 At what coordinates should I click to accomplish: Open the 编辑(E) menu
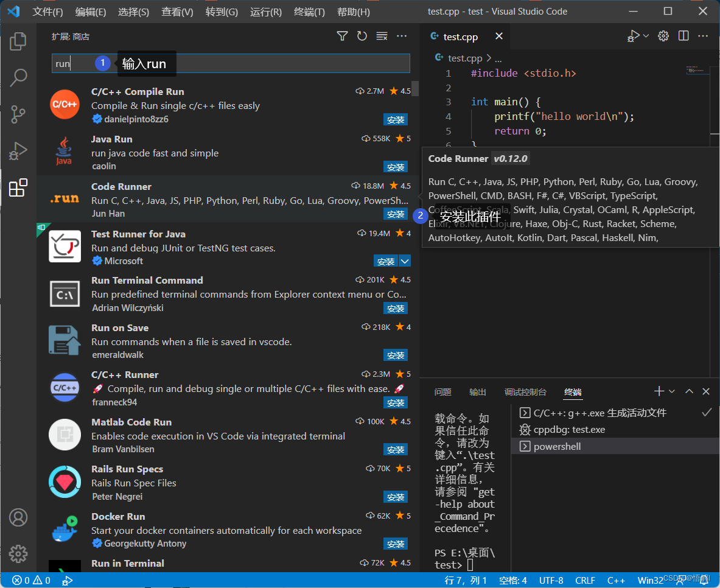pos(91,12)
